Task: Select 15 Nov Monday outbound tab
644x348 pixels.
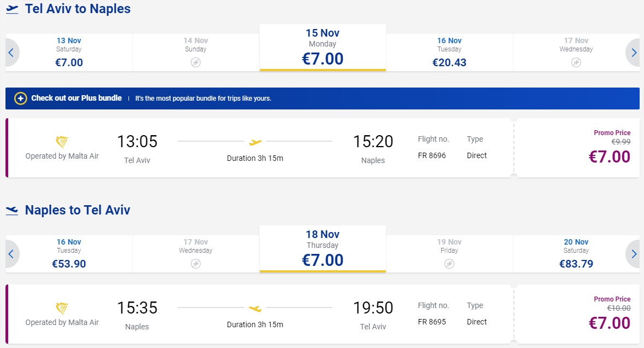Action: click(323, 48)
